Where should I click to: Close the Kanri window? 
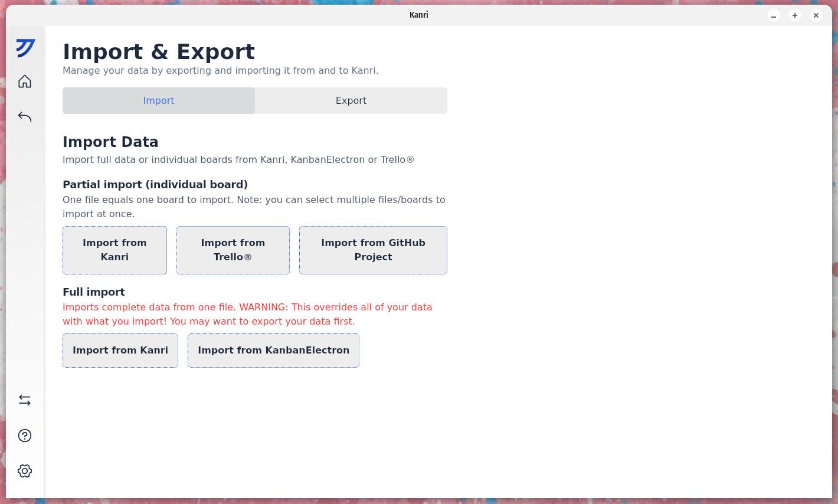coord(816,15)
